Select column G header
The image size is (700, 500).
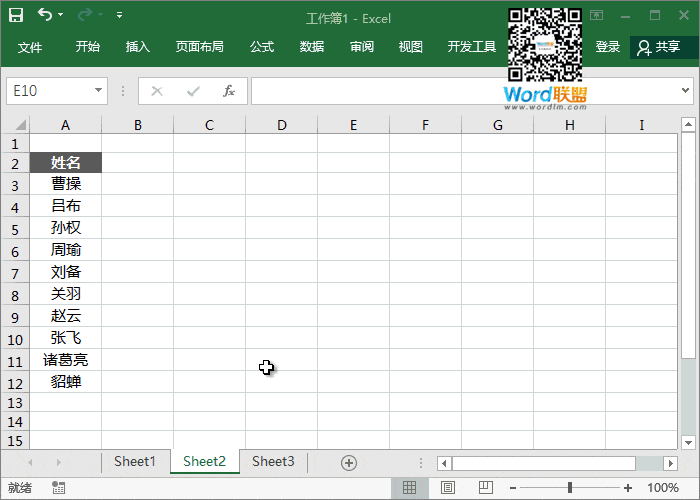point(497,125)
